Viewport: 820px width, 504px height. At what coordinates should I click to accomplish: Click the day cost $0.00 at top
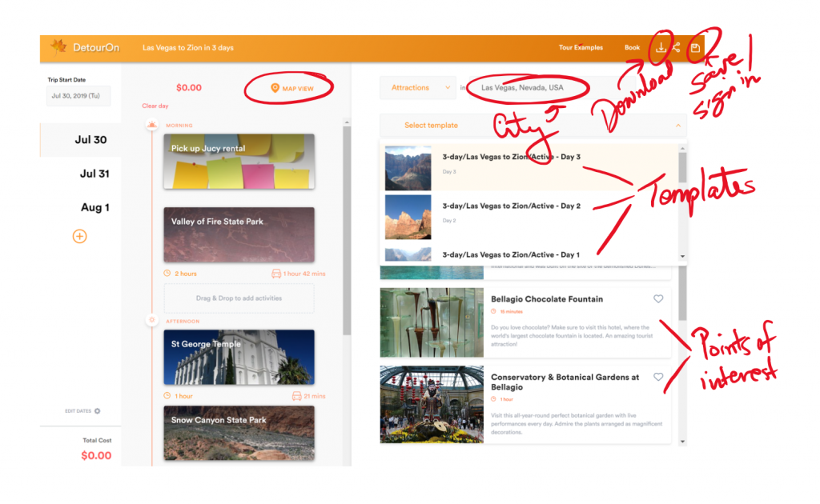[189, 88]
